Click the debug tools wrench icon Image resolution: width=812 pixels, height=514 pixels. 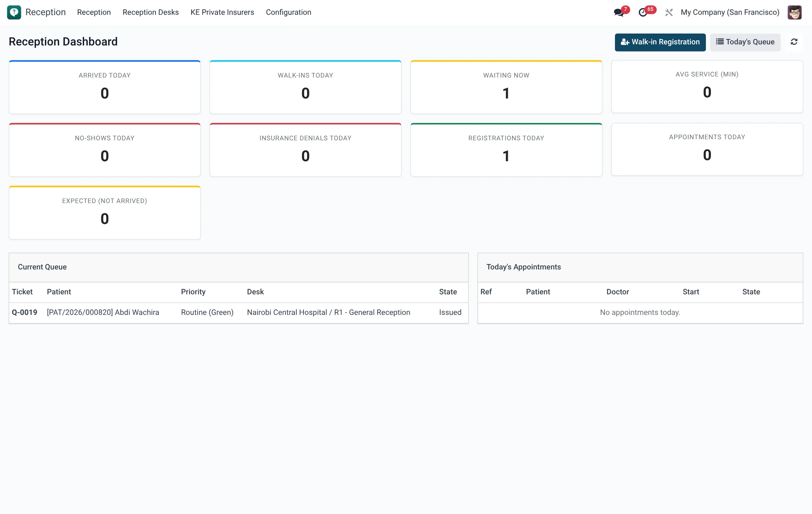669,13
